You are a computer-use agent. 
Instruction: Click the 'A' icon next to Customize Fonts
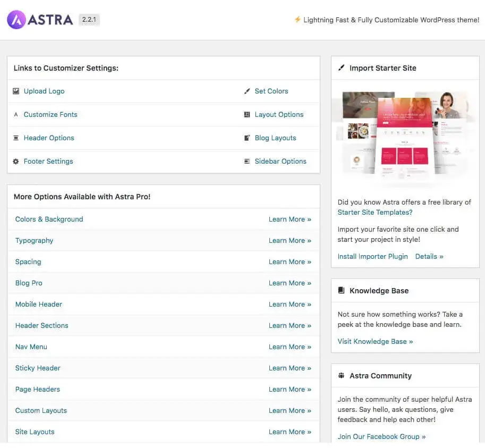pyautogui.click(x=16, y=114)
